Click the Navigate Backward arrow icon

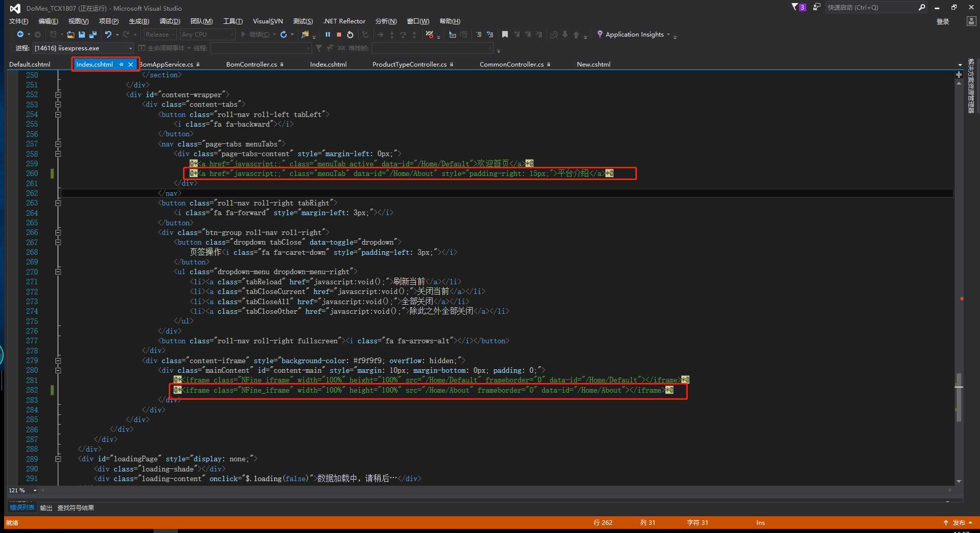tap(20, 34)
